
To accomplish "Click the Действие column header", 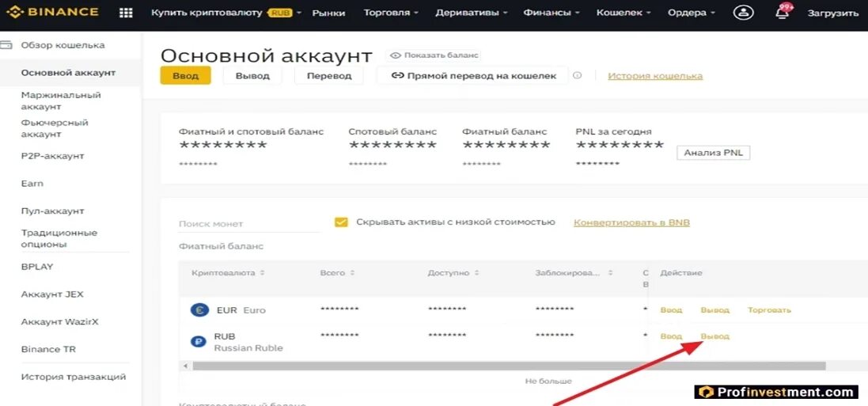I will [x=681, y=273].
